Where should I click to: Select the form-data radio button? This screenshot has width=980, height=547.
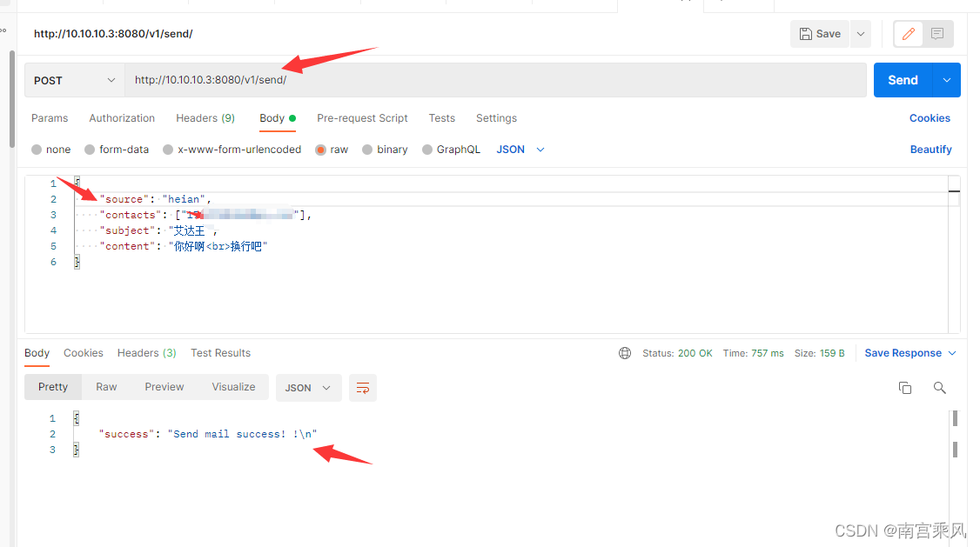coord(90,150)
